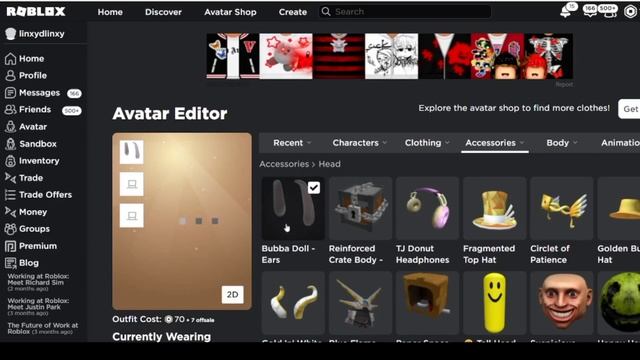
Task: Select the green smiley head item
Action: click(619, 303)
